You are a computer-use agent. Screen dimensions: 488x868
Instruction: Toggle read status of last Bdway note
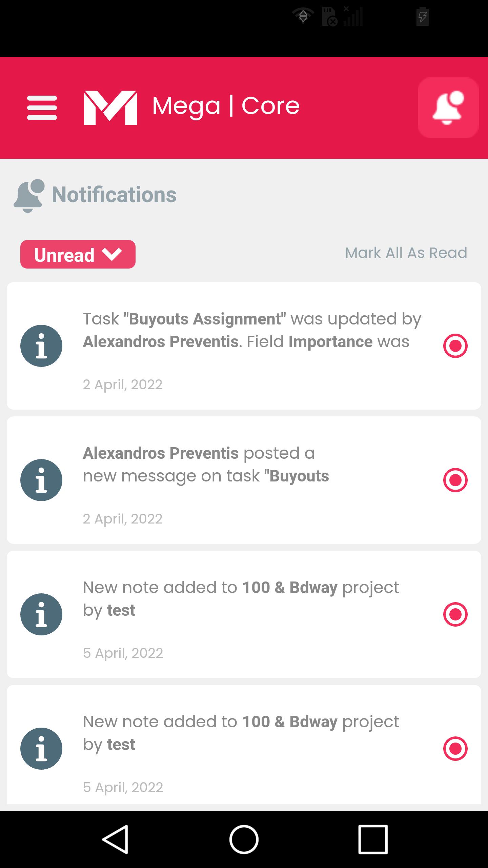tap(455, 749)
